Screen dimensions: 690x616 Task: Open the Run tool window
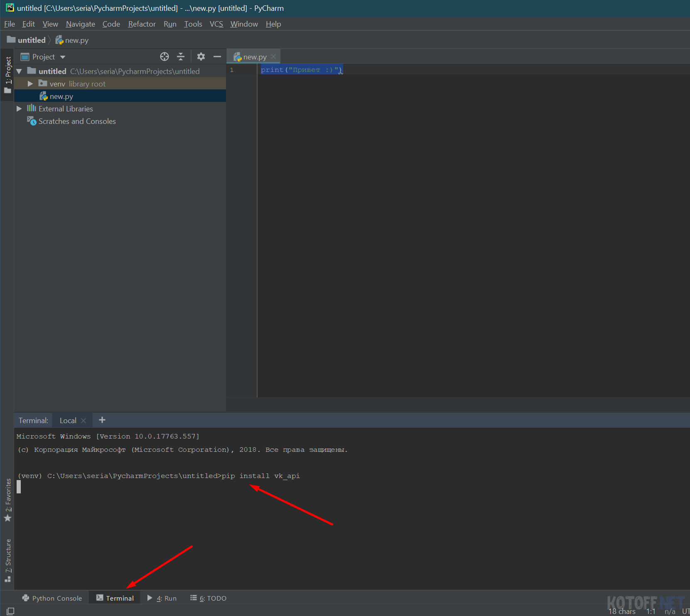coord(162,598)
